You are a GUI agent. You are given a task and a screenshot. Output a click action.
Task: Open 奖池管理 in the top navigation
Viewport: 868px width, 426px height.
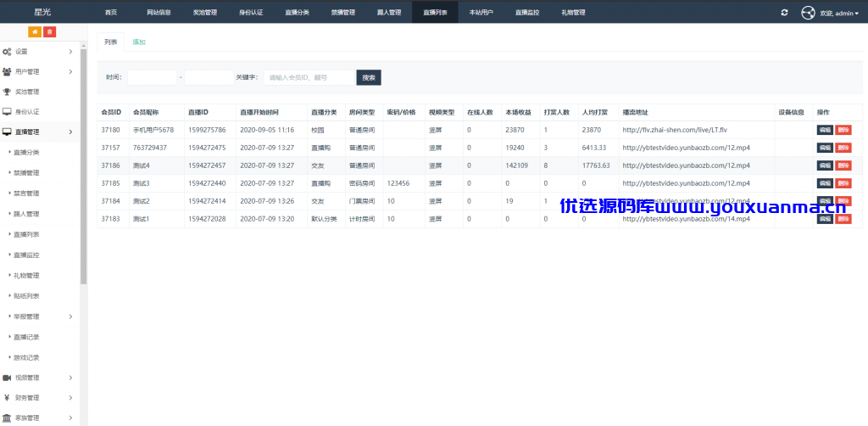pyautogui.click(x=205, y=12)
